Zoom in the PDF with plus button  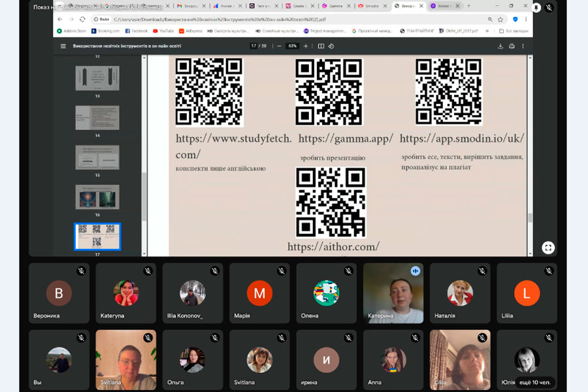pos(306,46)
